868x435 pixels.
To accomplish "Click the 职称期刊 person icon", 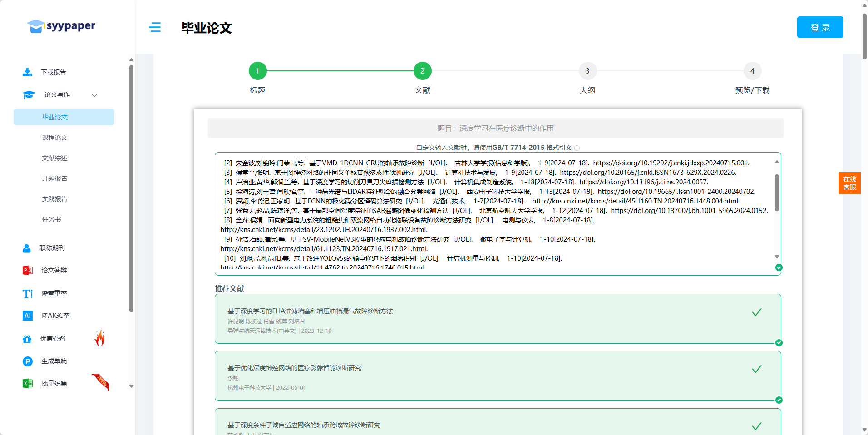I will click(27, 248).
